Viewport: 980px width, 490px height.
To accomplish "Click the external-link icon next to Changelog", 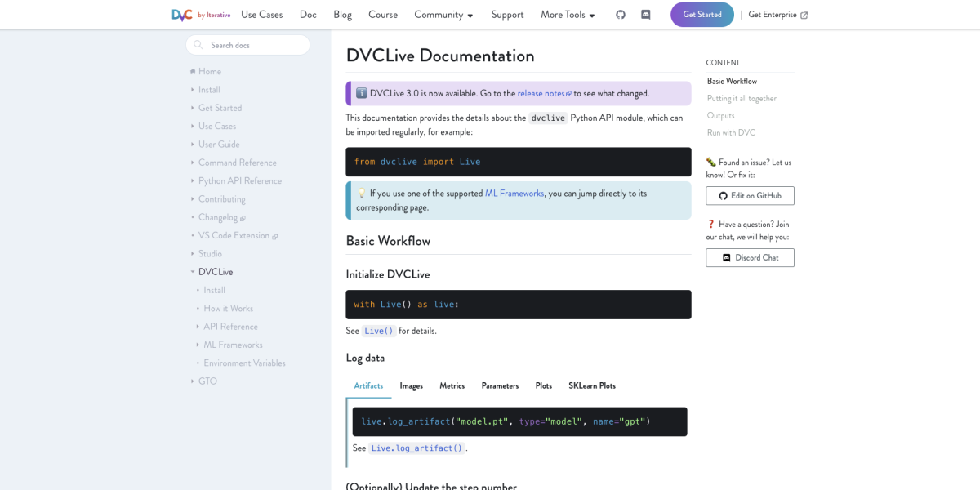I will point(243,217).
